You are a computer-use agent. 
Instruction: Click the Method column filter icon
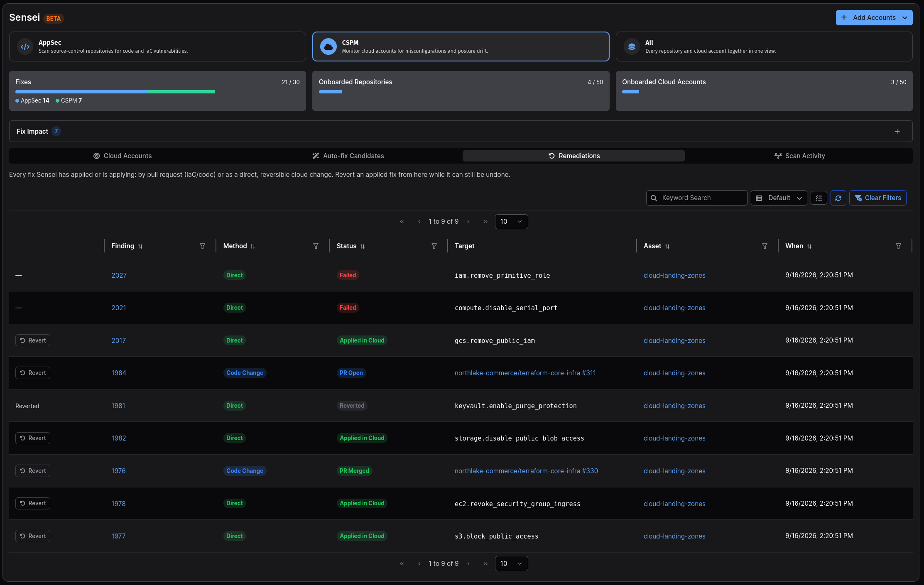316,246
